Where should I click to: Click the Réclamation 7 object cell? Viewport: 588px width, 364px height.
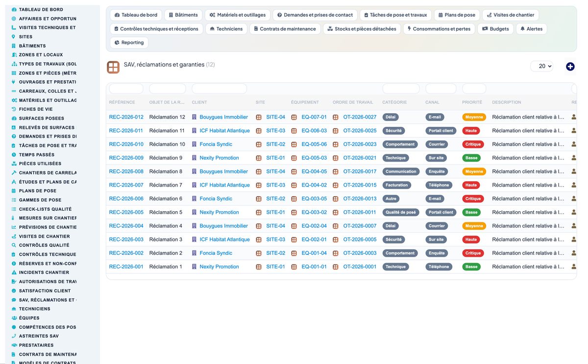(166, 185)
